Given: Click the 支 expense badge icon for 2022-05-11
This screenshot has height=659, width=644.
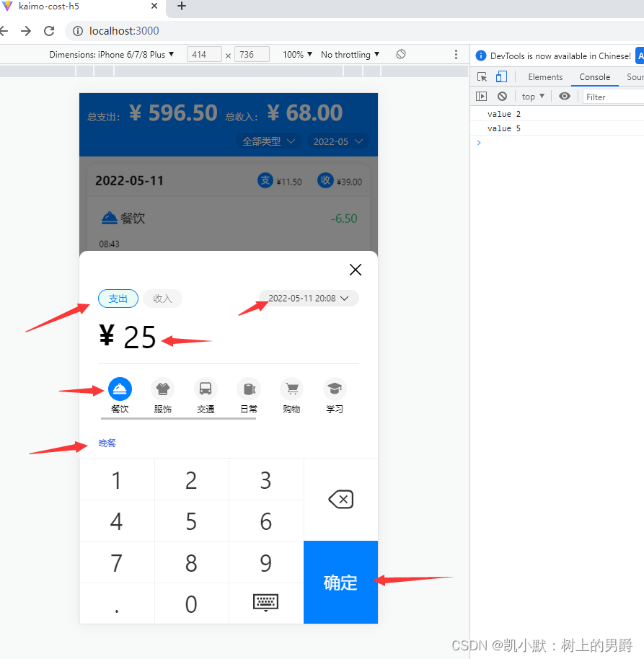Looking at the screenshot, I should (x=265, y=181).
